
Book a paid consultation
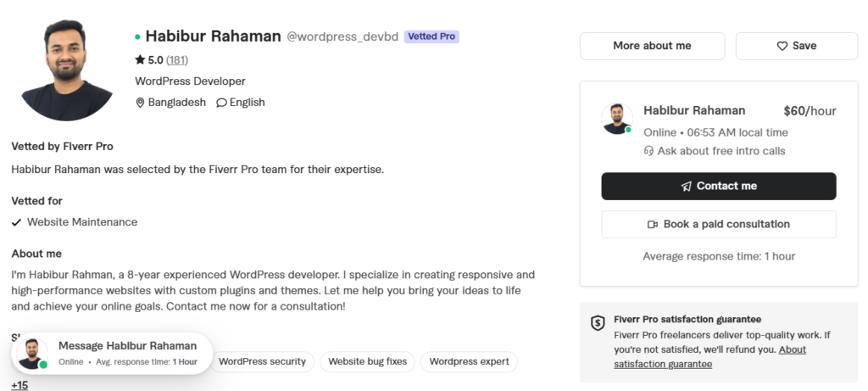tap(719, 224)
